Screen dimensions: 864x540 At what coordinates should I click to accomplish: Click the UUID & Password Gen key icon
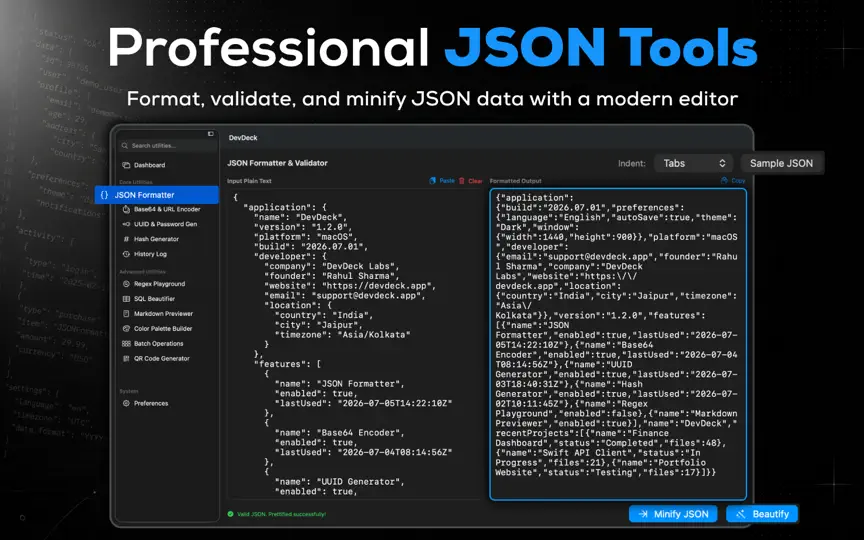126,224
